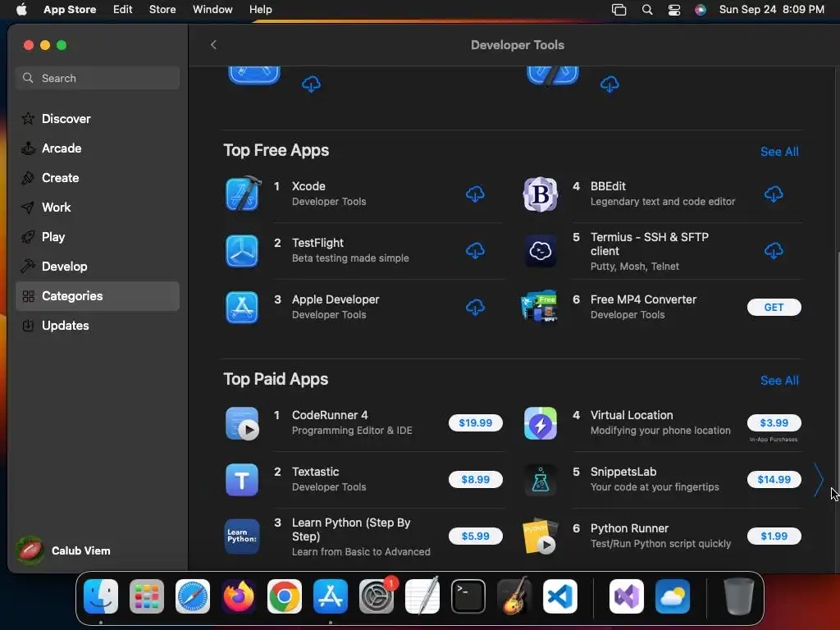840x630 pixels.
Task: Buy Learn Python for $5.99
Action: tap(476, 536)
